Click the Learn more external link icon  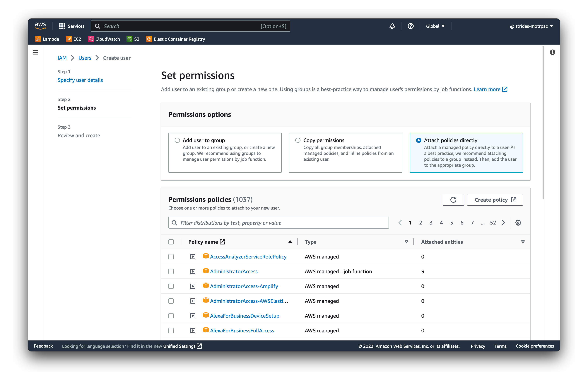(x=505, y=89)
